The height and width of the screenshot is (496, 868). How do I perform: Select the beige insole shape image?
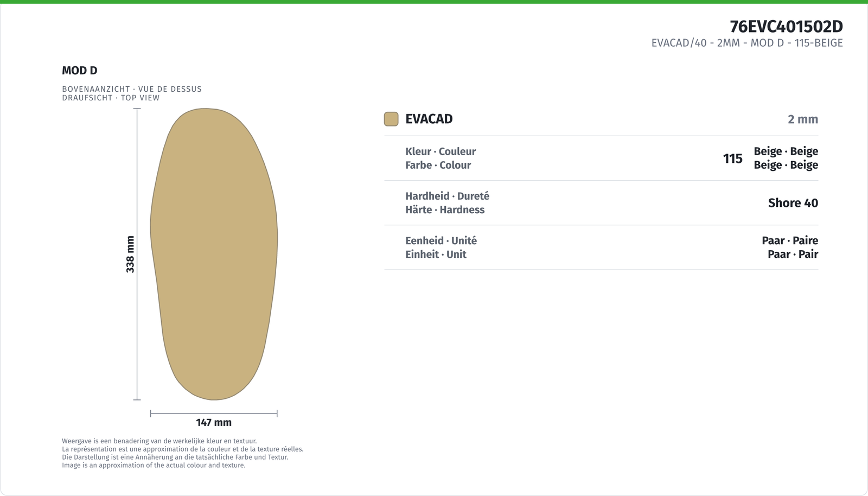pos(214,254)
